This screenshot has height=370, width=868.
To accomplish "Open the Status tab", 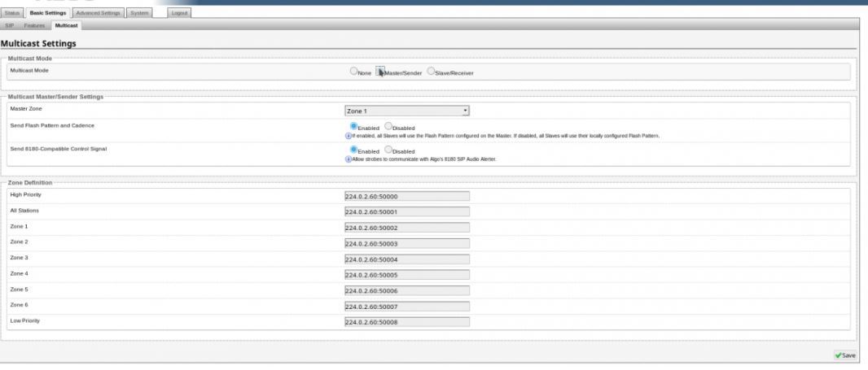I will [x=12, y=14].
